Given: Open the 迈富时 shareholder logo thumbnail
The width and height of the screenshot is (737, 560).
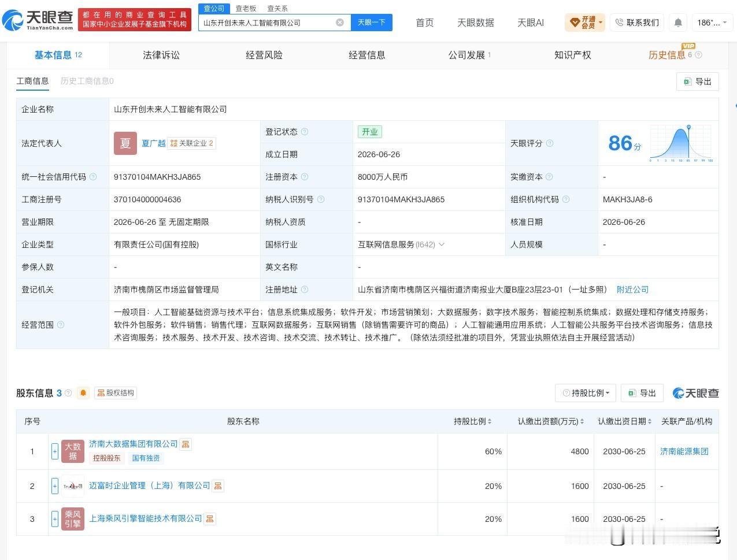Looking at the screenshot, I should [73, 486].
